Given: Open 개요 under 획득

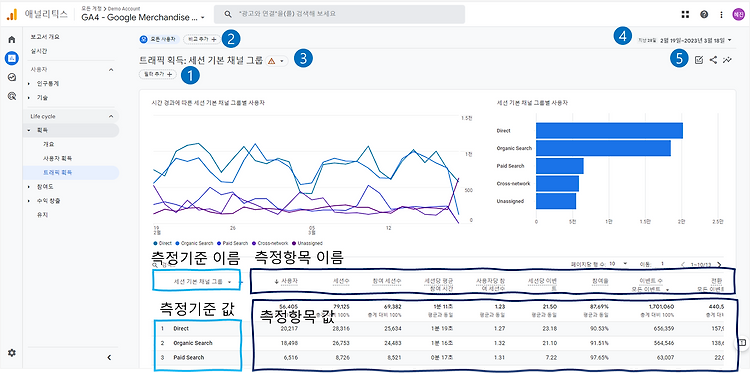Looking at the screenshot, I should coord(49,144).
